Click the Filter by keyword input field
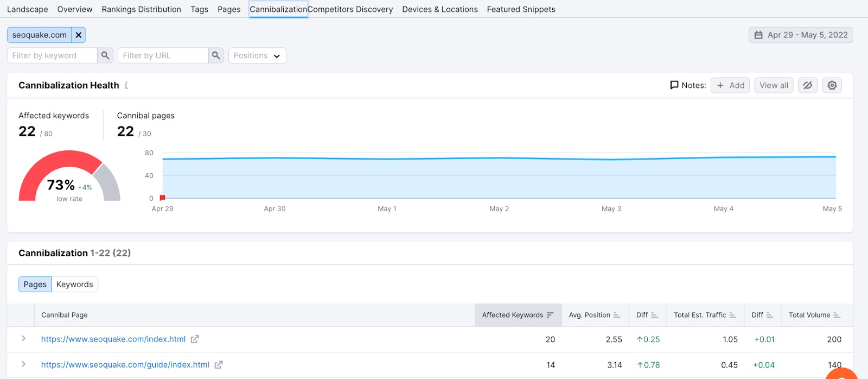Viewport: 868px width, 379px height. tap(53, 55)
